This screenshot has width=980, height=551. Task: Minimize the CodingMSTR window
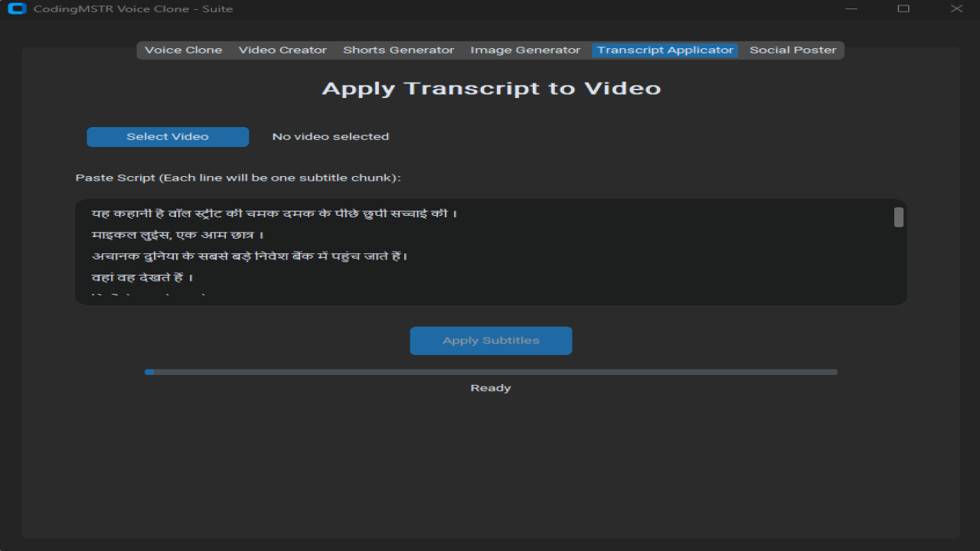coord(851,9)
